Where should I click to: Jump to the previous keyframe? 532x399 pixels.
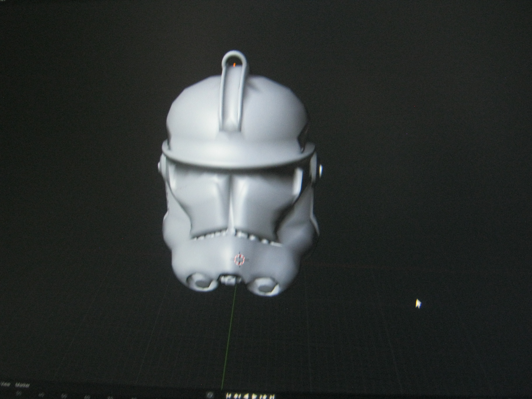(x=238, y=396)
